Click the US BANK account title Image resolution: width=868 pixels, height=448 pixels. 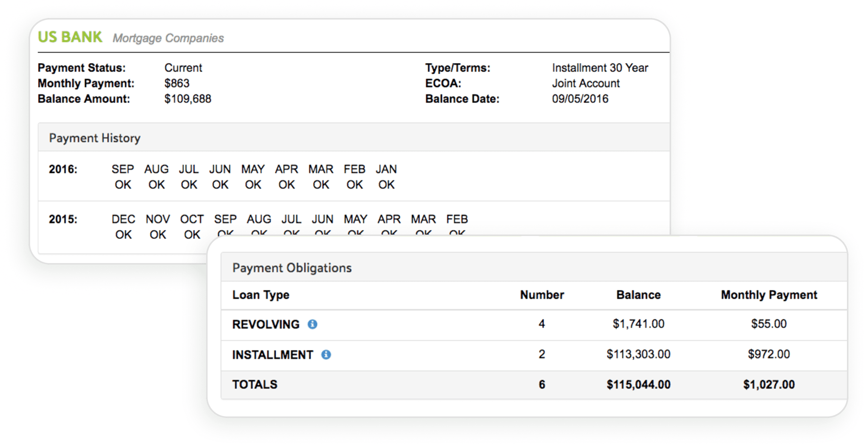click(70, 37)
